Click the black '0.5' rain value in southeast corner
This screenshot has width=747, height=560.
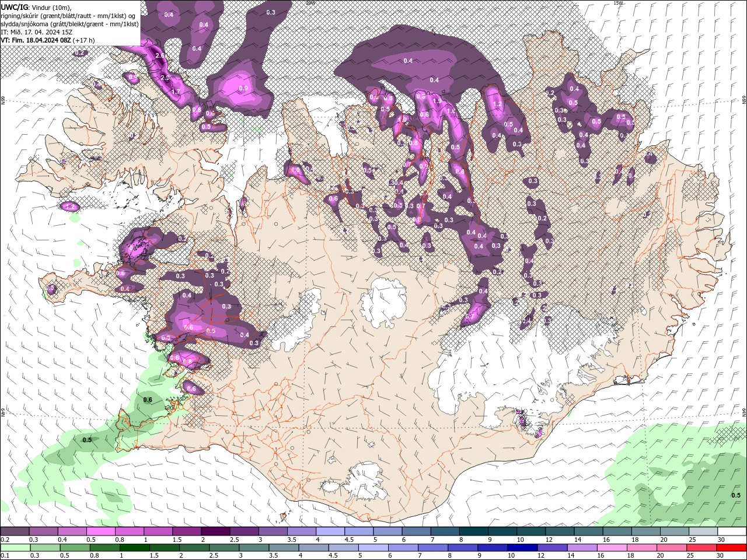[x=736, y=495]
